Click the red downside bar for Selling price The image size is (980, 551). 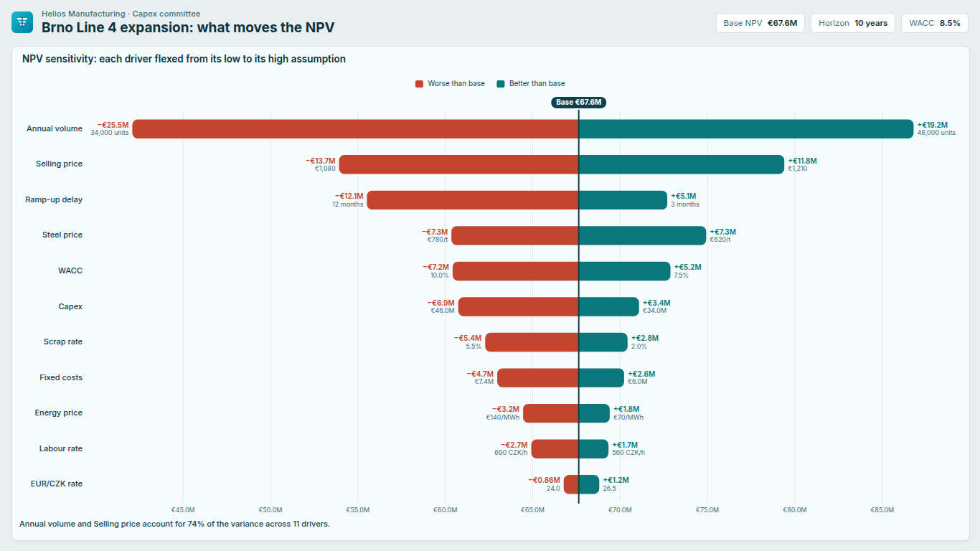pos(458,164)
